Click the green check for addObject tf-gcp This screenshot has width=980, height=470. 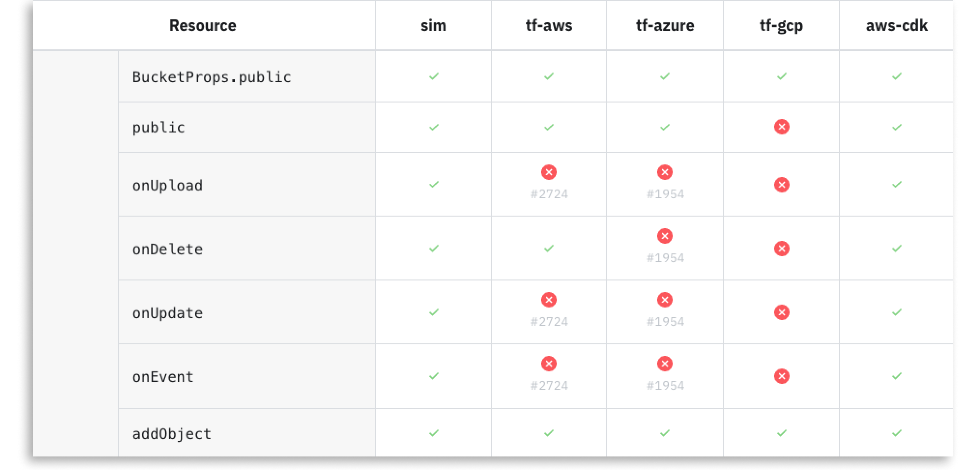pos(781,433)
